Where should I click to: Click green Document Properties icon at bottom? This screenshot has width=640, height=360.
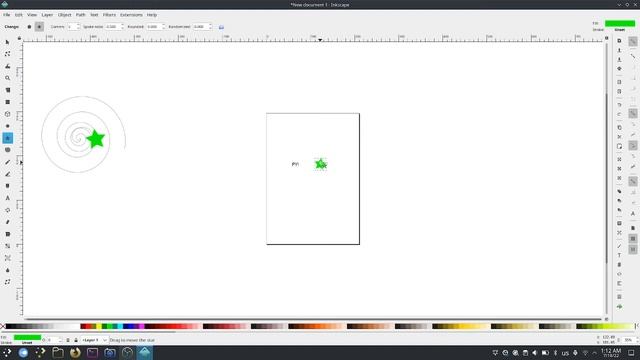click(x=619, y=307)
